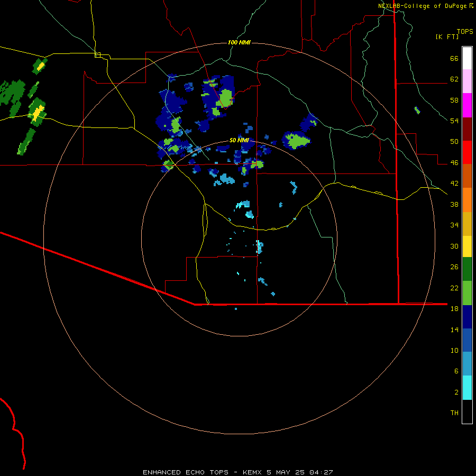Choose the light green legend swatch
The image size is (476, 476).
467,293
